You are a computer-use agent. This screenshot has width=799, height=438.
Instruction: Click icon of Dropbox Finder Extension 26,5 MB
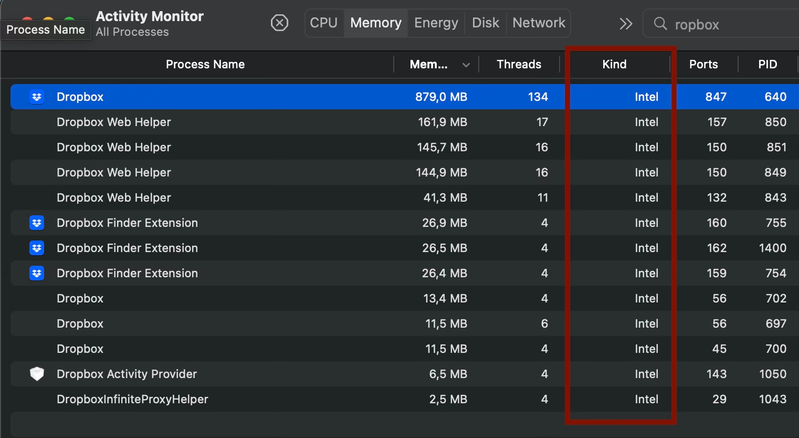click(37, 248)
